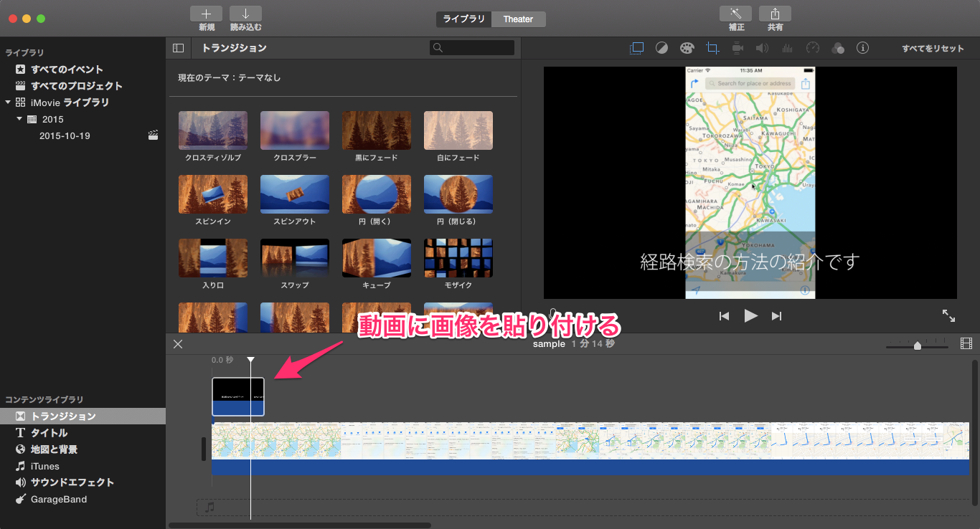This screenshot has width=980, height=529.
Task: Open the 補正 enhance magic wand
Action: [735, 14]
